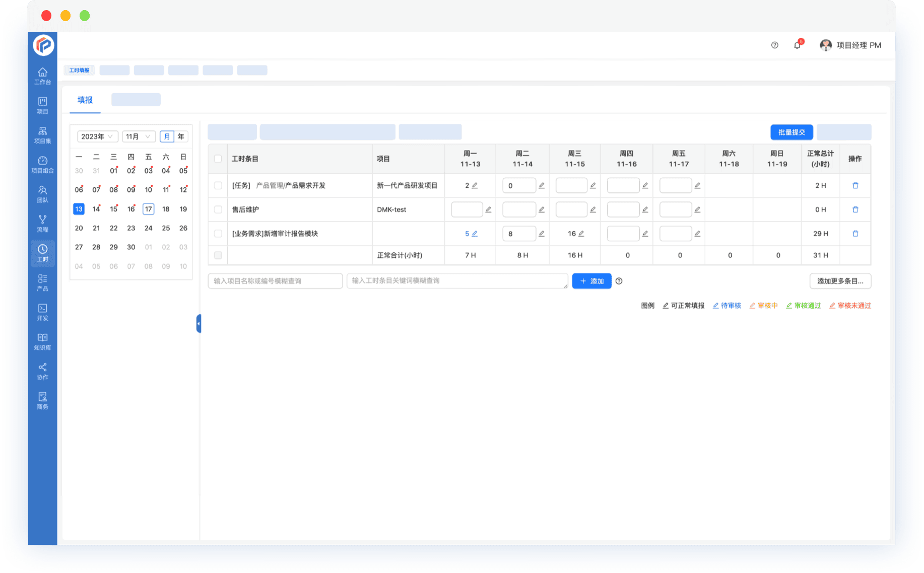Select the 工时填报 breadcrumb tab
Viewport: 924px width, 573px height.
(x=79, y=70)
